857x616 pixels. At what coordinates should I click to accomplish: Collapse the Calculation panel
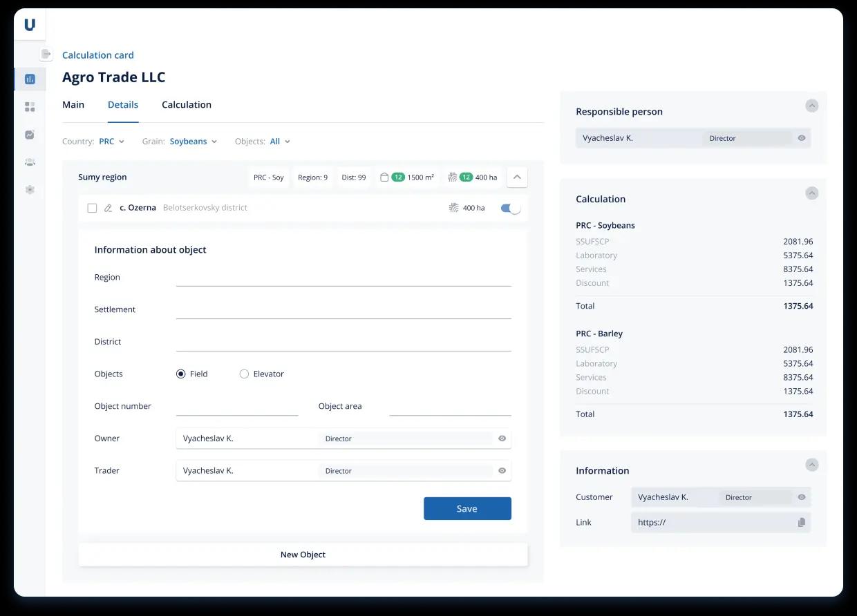[x=812, y=193]
